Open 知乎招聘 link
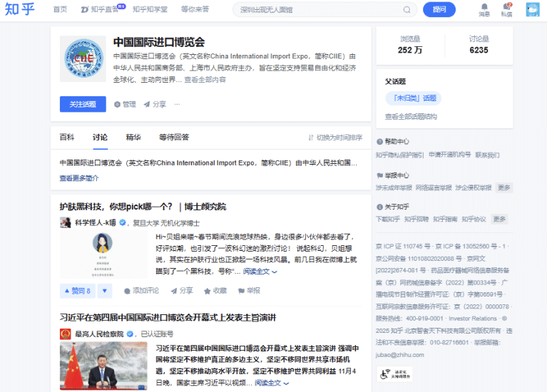 pyautogui.click(x=416, y=219)
